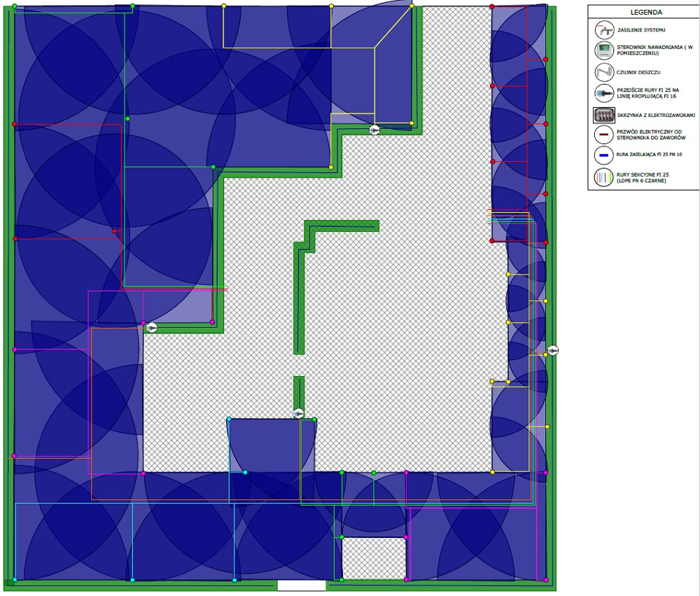Pick the blue Rura Zasilająca line swatch
This screenshot has width=700, height=596.
tap(603, 155)
